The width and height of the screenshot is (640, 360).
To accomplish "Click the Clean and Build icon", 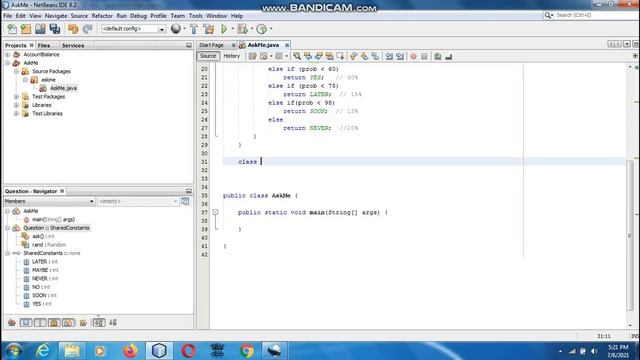I will point(209,29).
